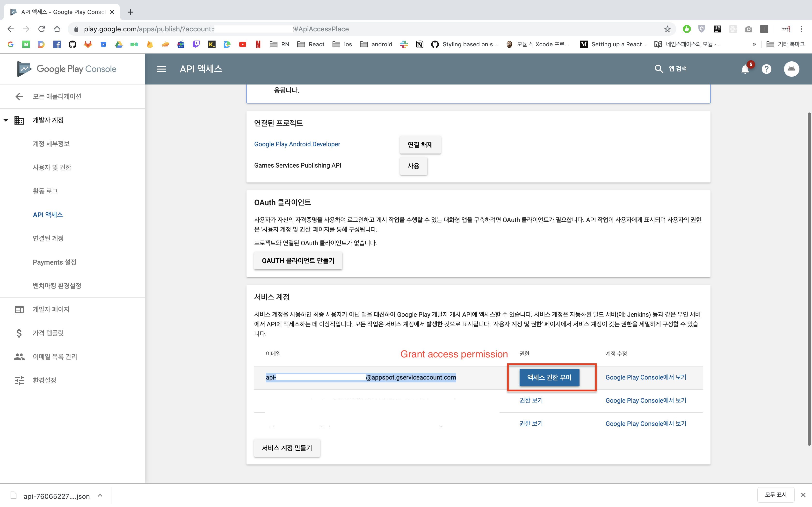The width and height of the screenshot is (812, 507).
Task: Click the page vertical scrollbar
Action: [809, 278]
